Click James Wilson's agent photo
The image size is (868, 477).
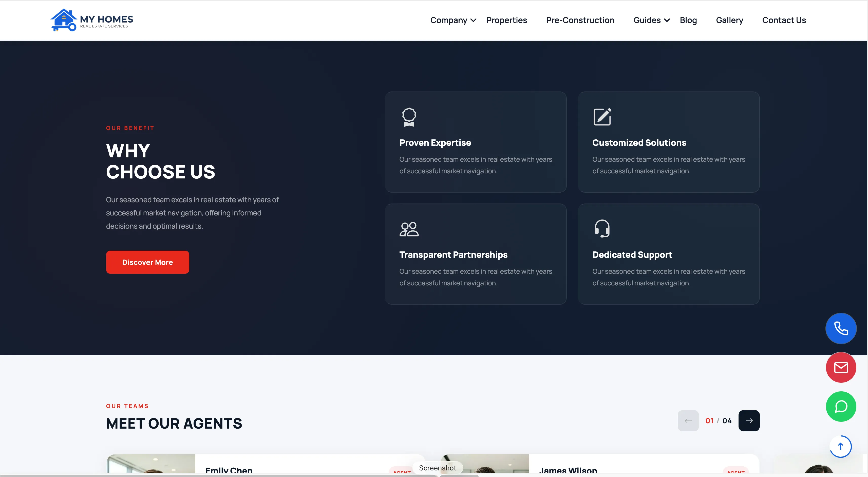[485, 464]
